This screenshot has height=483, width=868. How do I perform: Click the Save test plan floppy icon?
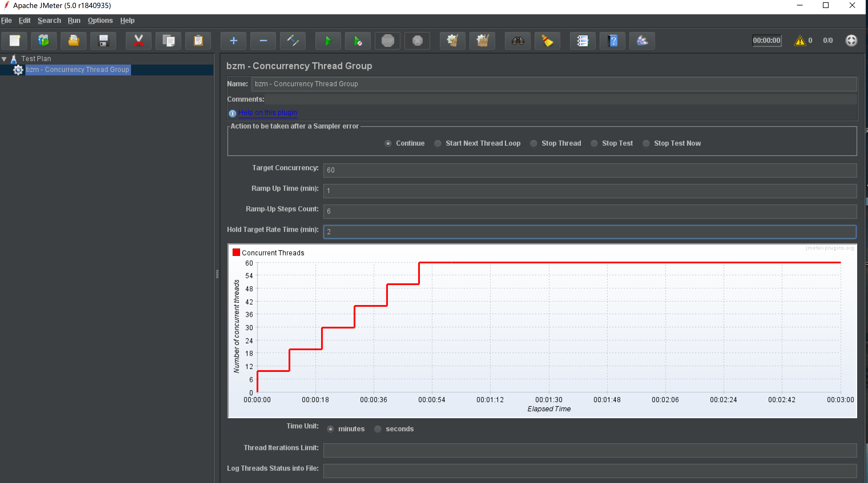coord(103,41)
